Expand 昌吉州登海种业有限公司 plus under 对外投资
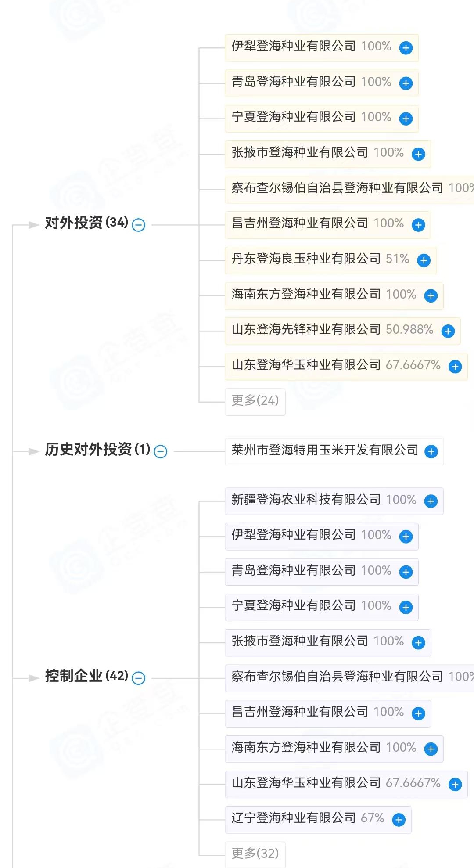This screenshot has width=474, height=868. (418, 225)
